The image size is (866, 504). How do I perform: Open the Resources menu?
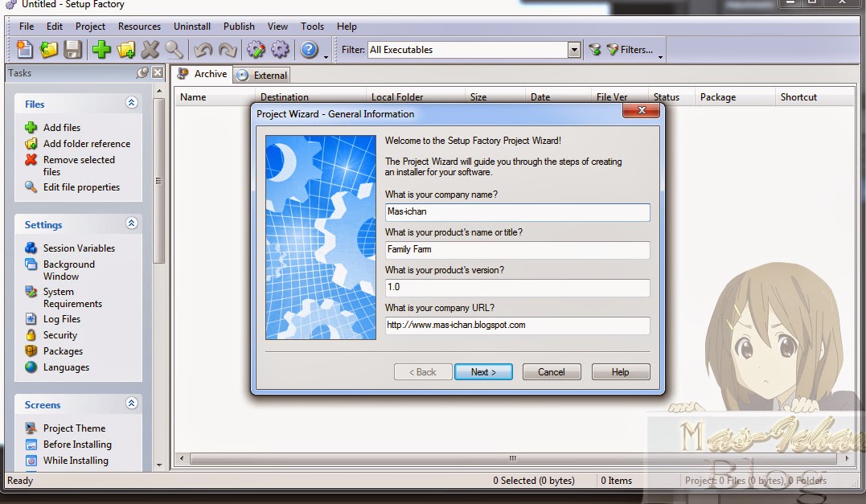click(x=139, y=27)
